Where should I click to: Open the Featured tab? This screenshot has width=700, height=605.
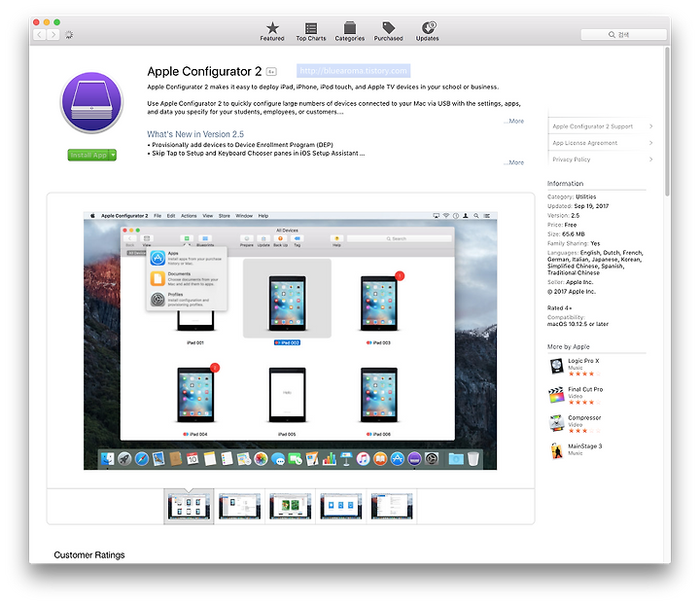coord(272,32)
